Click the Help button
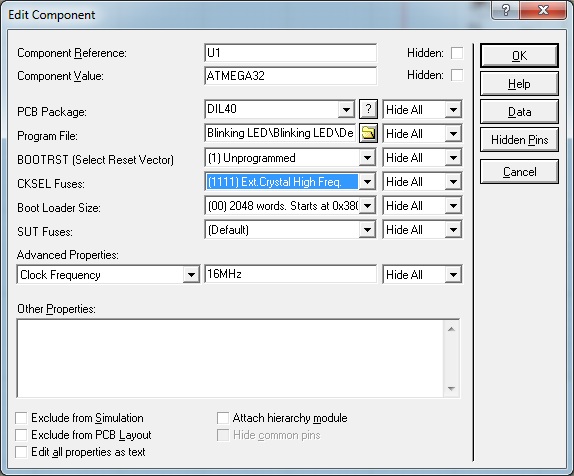 point(519,84)
